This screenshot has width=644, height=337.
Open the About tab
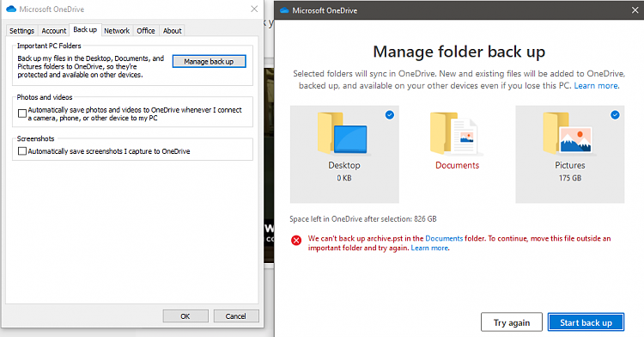(x=172, y=31)
